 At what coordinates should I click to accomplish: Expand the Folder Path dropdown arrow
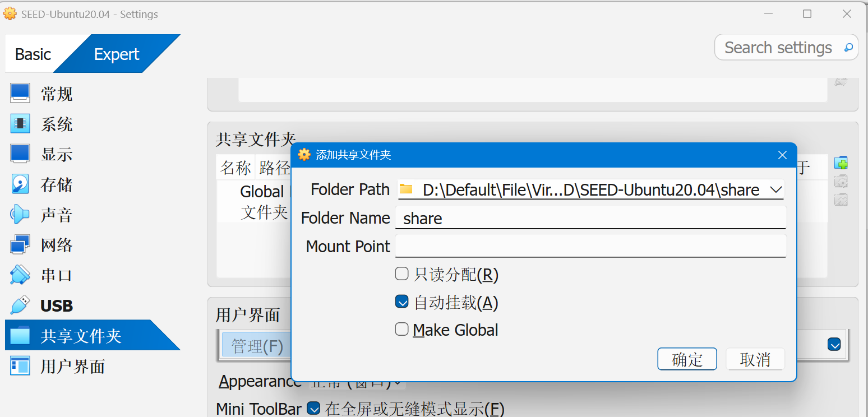tap(776, 190)
